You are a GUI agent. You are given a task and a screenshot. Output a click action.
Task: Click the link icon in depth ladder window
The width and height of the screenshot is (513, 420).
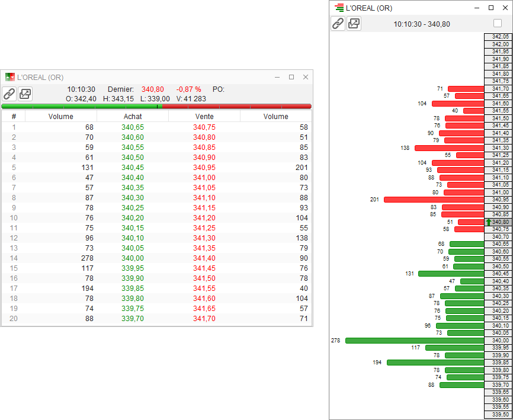pos(338,24)
